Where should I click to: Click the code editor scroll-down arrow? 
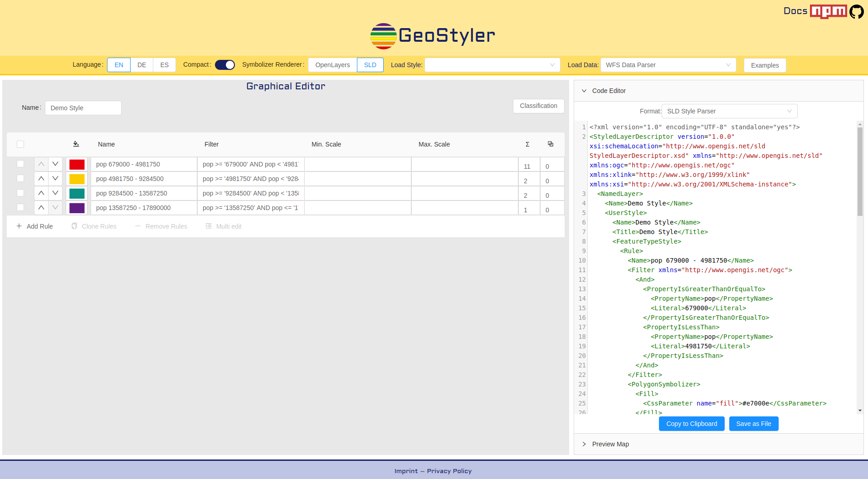[860, 410]
